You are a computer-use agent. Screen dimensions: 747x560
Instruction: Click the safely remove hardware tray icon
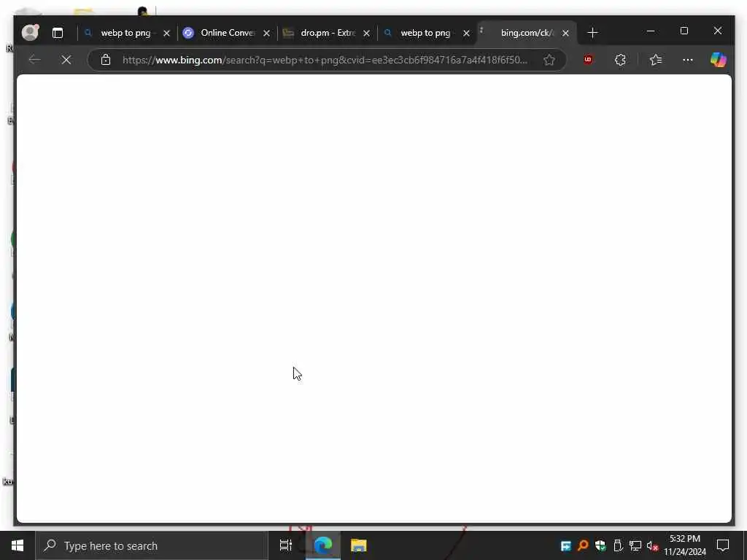617,545
